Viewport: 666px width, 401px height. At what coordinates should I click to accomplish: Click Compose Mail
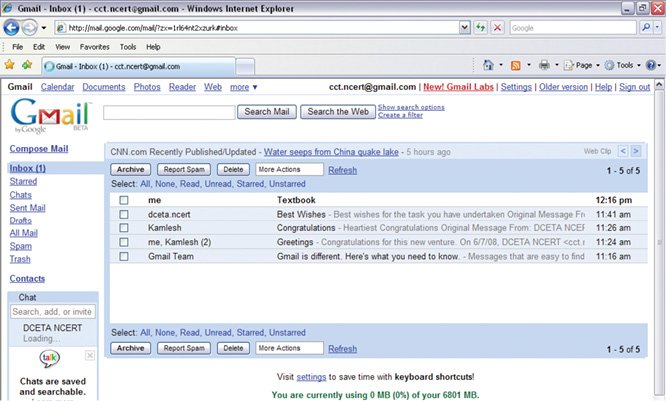coord(39,149)
